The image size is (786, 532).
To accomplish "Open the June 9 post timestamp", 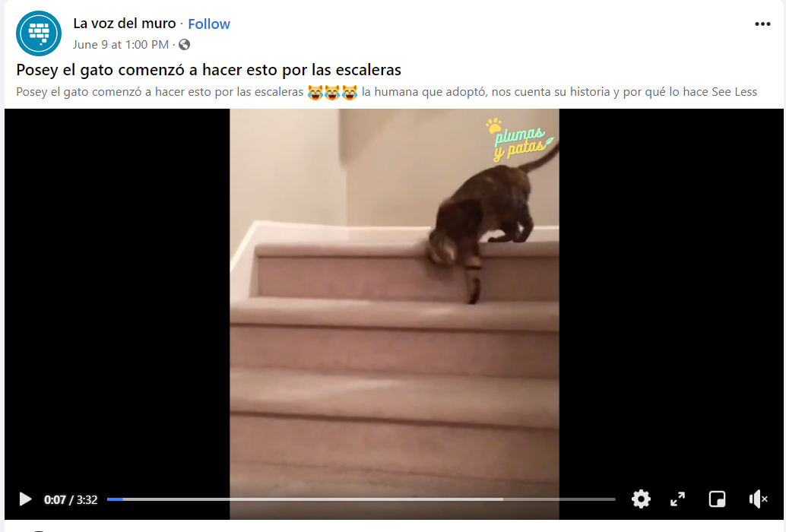I will 120,45.
